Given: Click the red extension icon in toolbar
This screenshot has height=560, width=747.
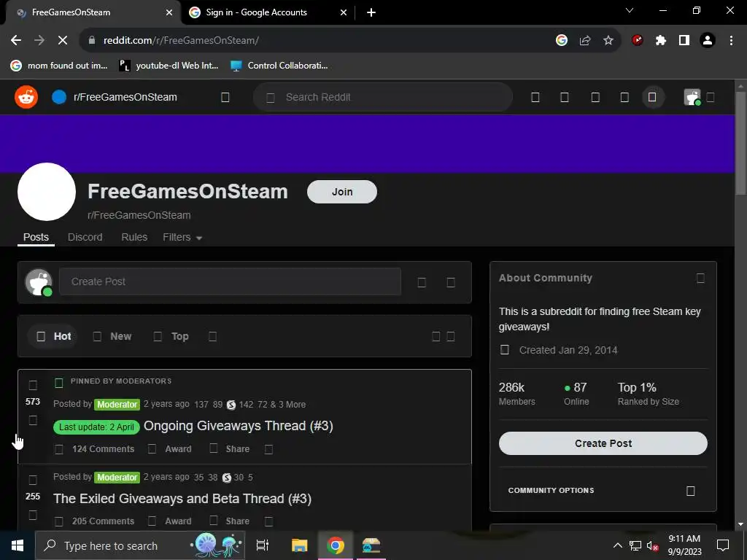Looking at the screenshot, I should pos(638,41).
